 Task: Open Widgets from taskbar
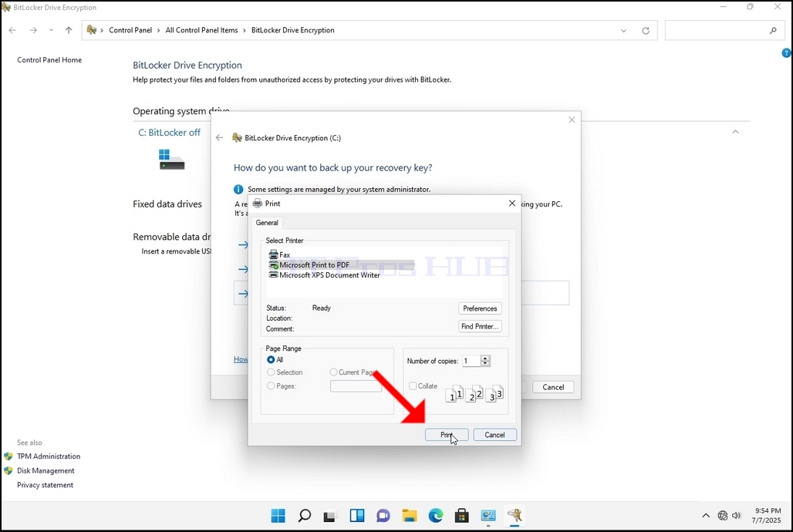tap(357, 515)
